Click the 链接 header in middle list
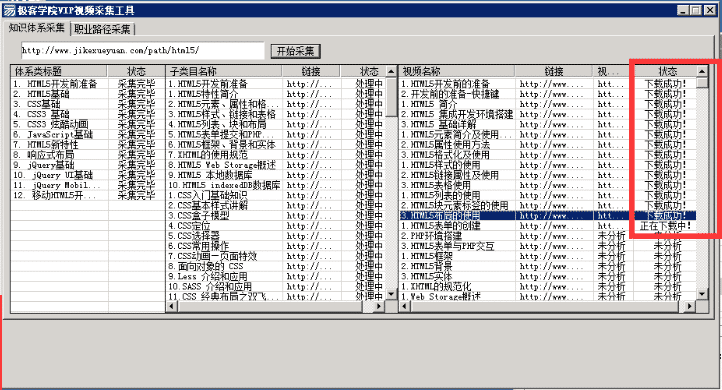Viewport: 722px width, 390px height. point(311,71)
